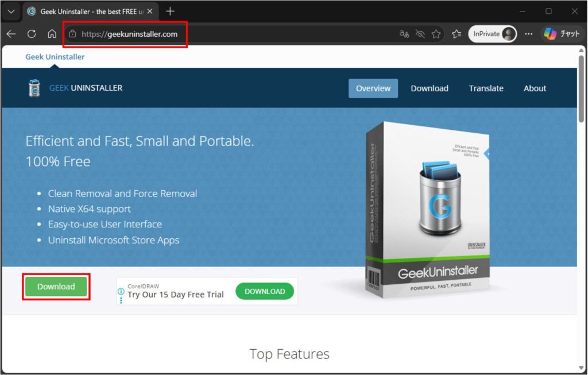588x375 pixels.
Task: Open Collections with the starred-list icon
Action: coord(455,34)
